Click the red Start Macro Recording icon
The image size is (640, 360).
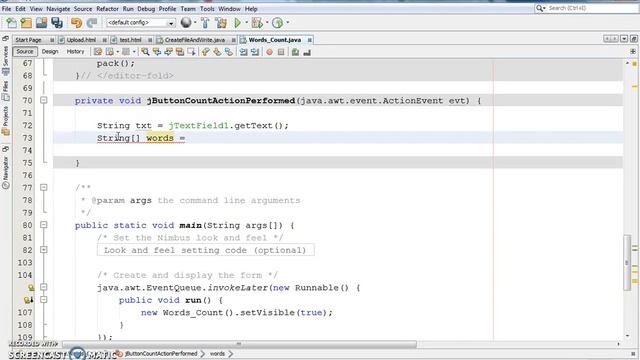point(269,52)
